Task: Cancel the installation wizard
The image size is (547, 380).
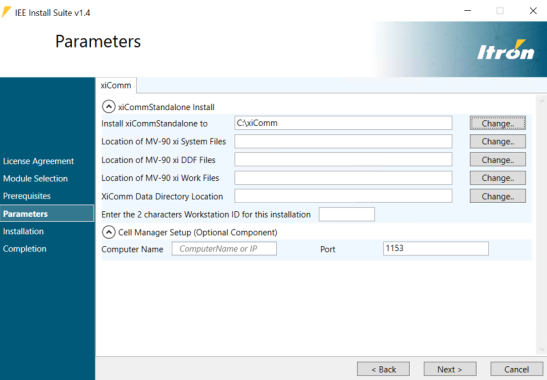Action: click(x=516, y=369)
